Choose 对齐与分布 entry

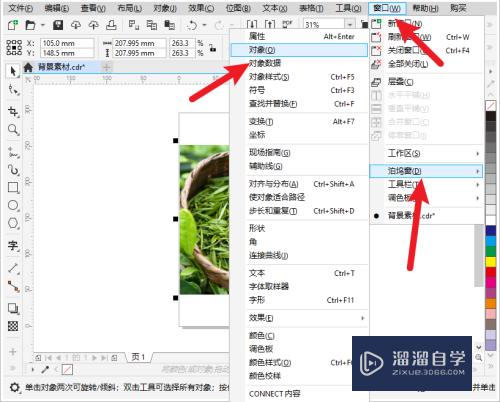click(299, 184)
